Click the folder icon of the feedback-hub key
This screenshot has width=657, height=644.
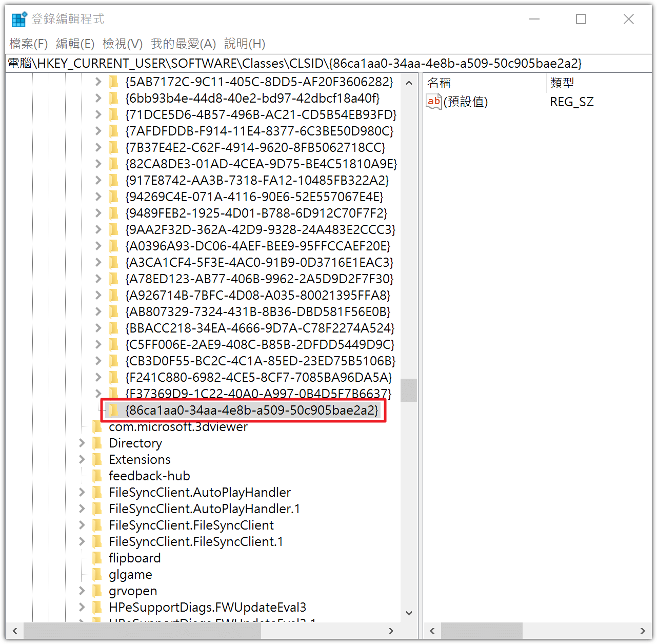click(x=97, y=476)
